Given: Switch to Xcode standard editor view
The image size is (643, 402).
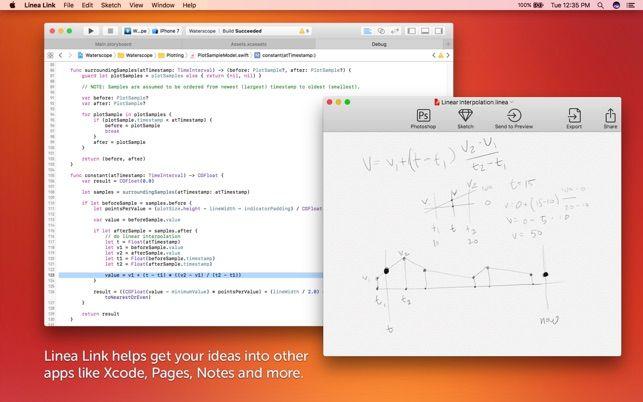Looking at the screenshot, I should click(368, 31).
